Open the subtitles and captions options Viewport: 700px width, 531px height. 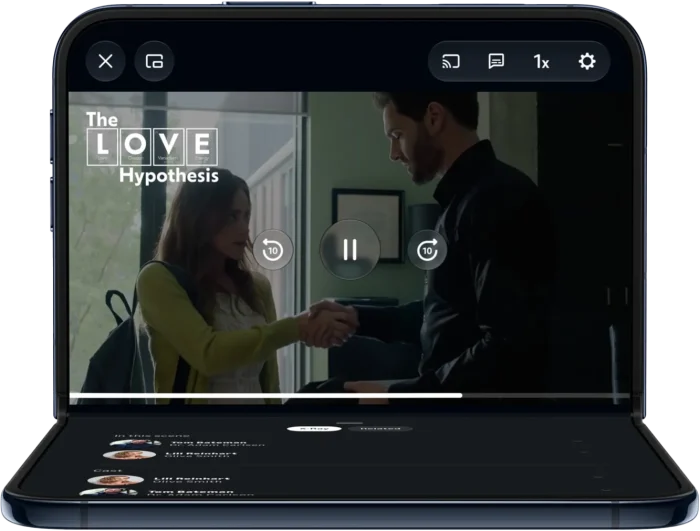(496, 61)
